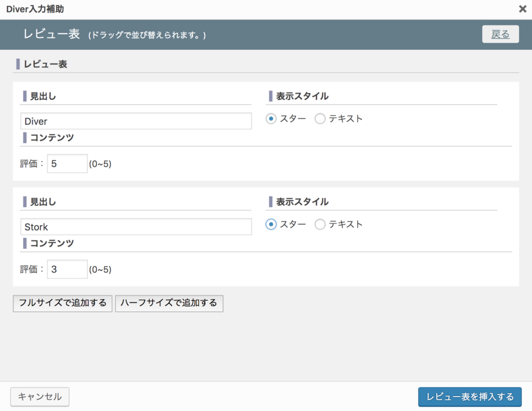This screenshot has width=532, height=411.
Task: Click the rating field containing 3
Action: [x=67, y=269]
